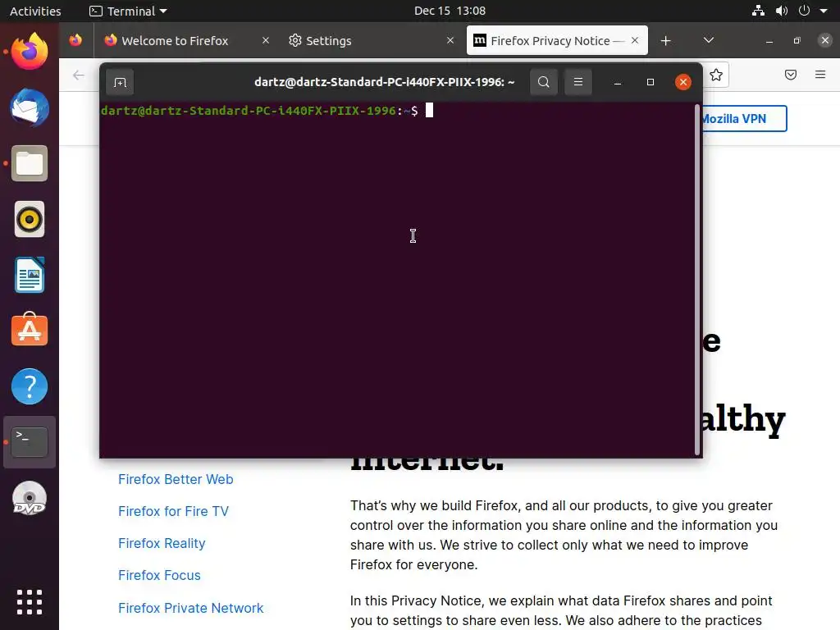Launch Thunderbird Mail from the dock

(30, 107)
